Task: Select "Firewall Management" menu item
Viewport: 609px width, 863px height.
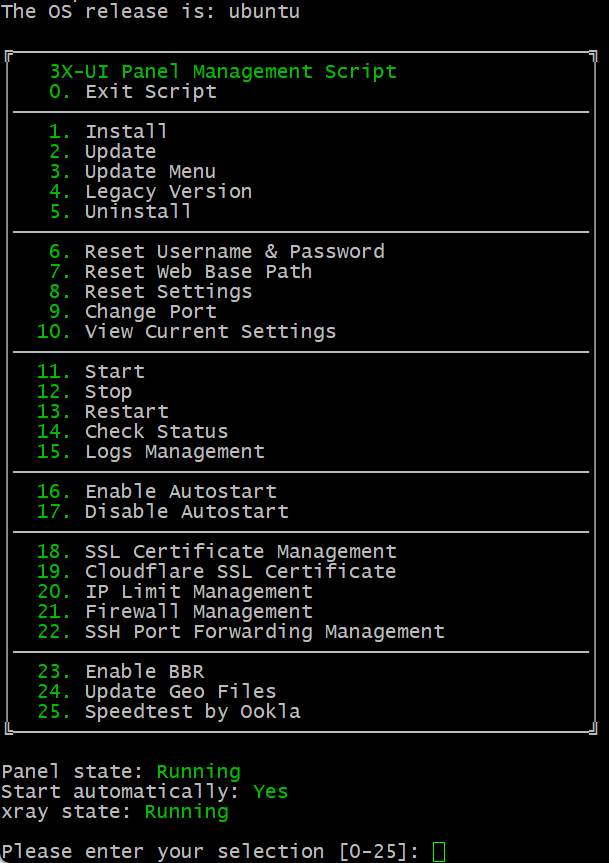Action: click(198, 612)
